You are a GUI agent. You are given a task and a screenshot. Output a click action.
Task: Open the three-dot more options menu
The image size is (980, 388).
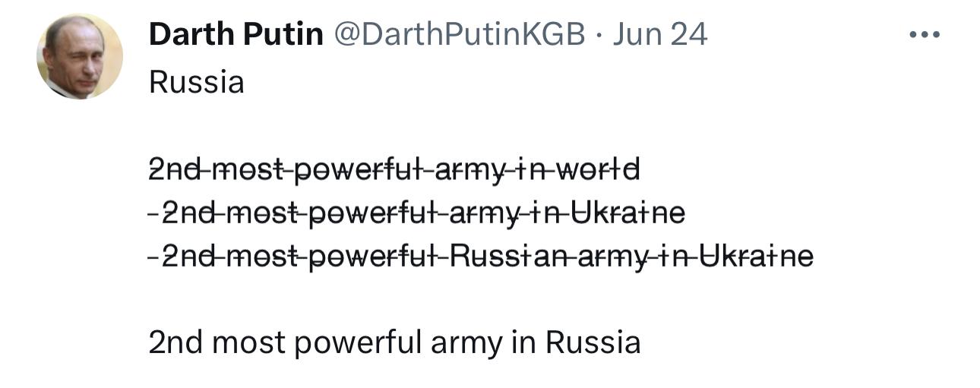point(925,35)
